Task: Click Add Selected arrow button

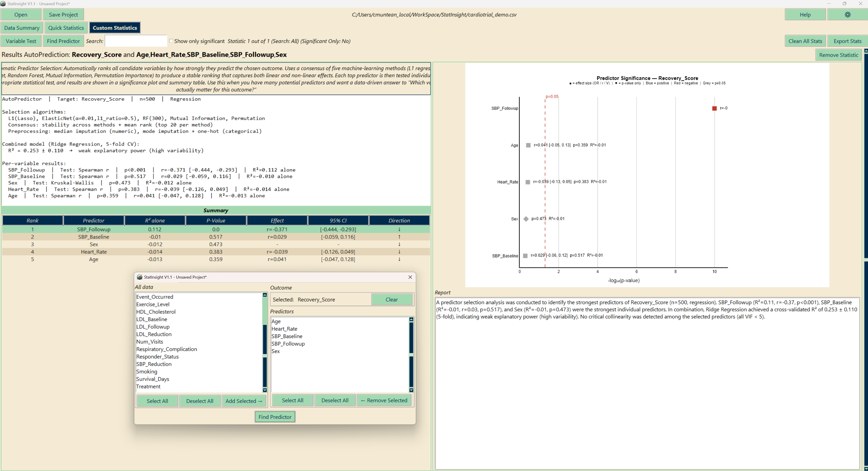Action: 244,401
